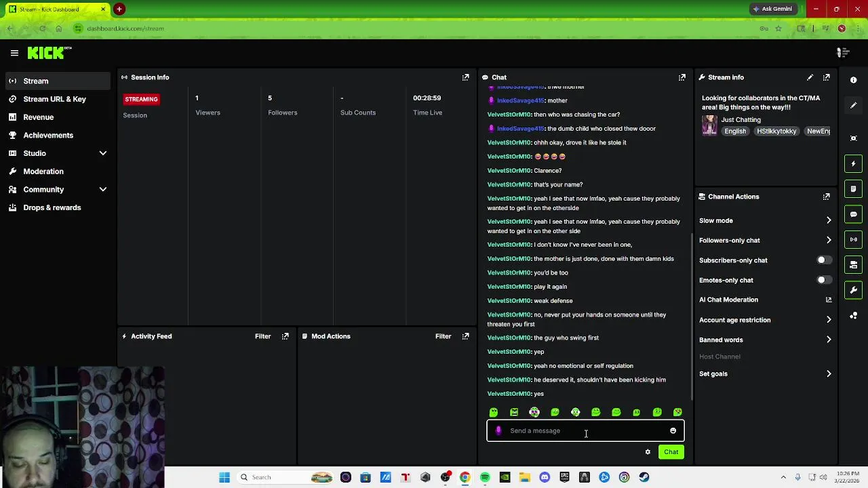Click the STREAMING status badge
The height and width of the screenshot is (488, 868).
coord(141,99)
